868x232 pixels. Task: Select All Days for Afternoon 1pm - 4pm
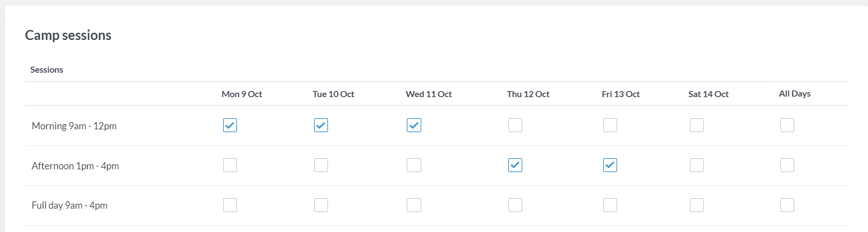[787, 165]
